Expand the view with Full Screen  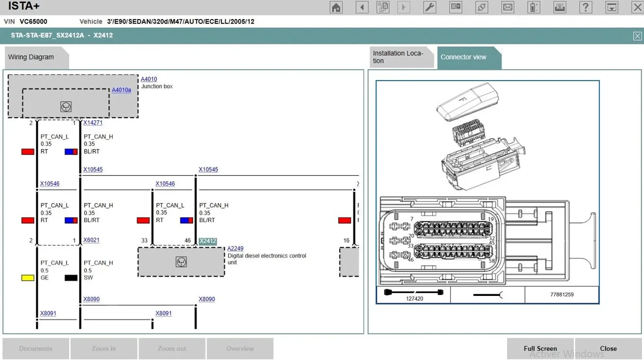[540, 349]
